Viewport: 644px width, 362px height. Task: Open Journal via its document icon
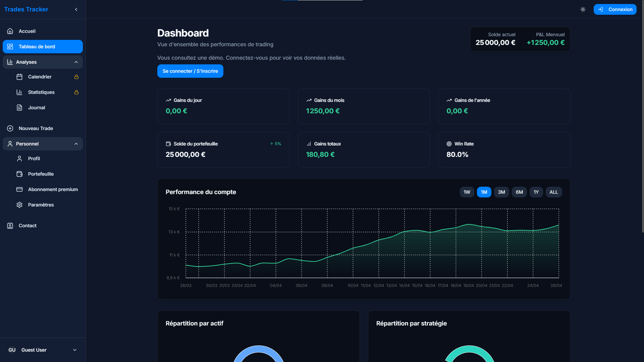pyautogui.click(x=19, y=108)
